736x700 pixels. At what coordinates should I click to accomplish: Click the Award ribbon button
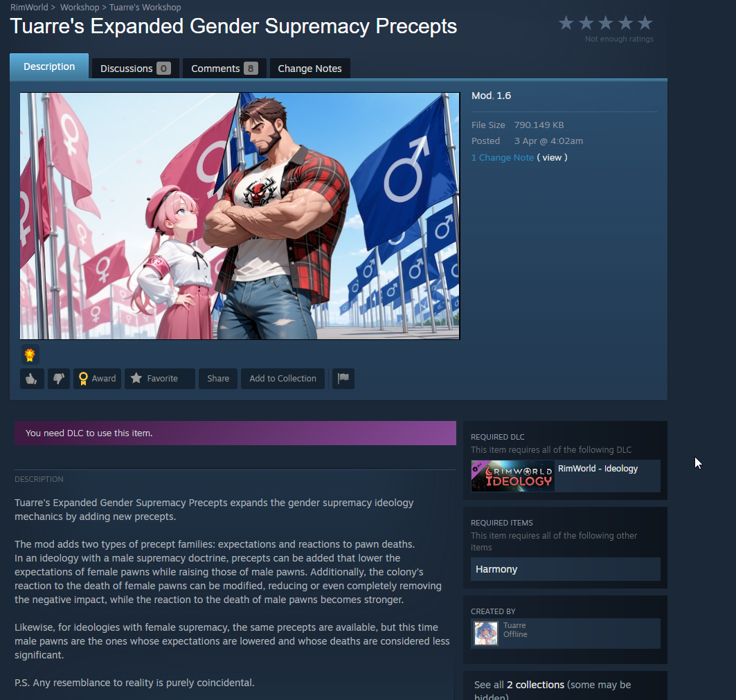click(97, 379)
